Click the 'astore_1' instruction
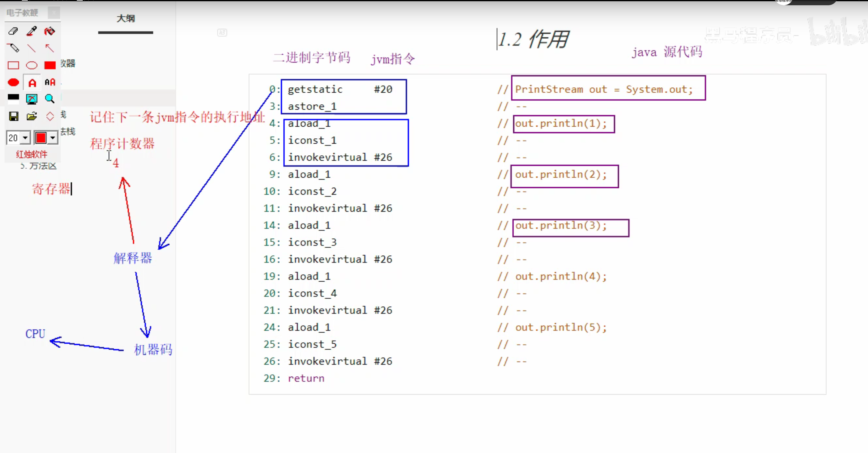Image resolution: width=868 pixels, height=453 pixels. 312,107
